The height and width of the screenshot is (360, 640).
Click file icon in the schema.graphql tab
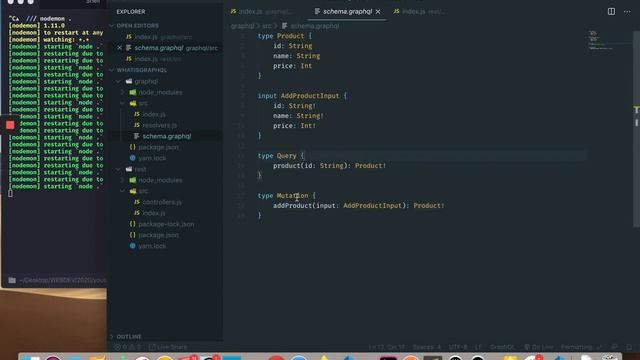coord(317,11)
